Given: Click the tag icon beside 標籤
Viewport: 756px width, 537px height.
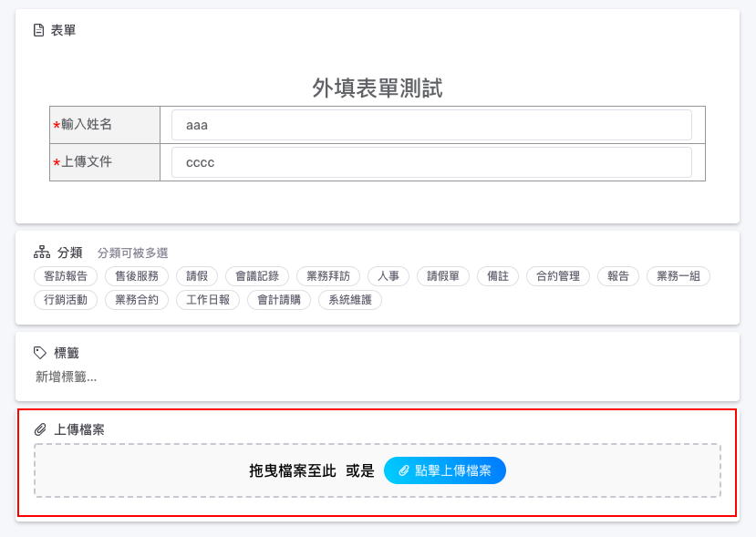Looking at the screenshot, I should [40, 353].
